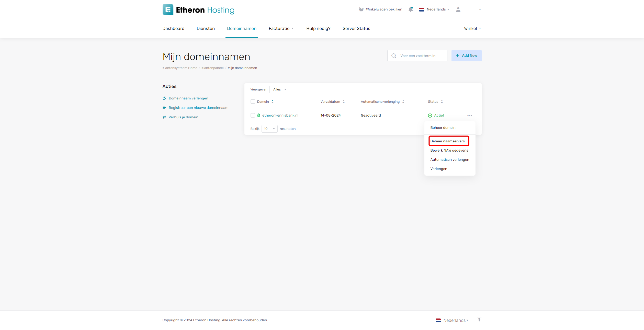Viewport: 644px width, 330px height.
Task: Check the etheronkennisbank.nl row checkbox
Action: (x=253, y=115)
